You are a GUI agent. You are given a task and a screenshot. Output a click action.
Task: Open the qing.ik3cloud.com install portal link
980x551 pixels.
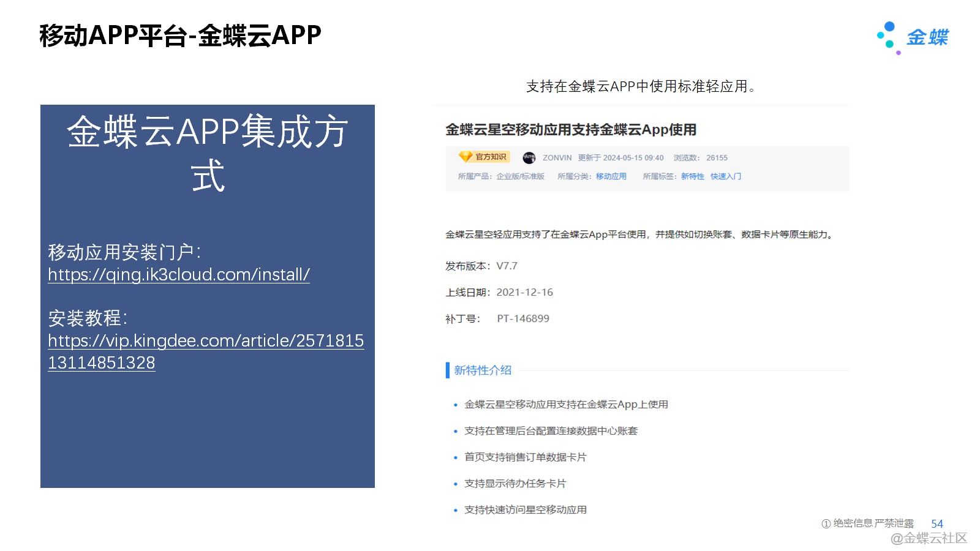(179, 274)
